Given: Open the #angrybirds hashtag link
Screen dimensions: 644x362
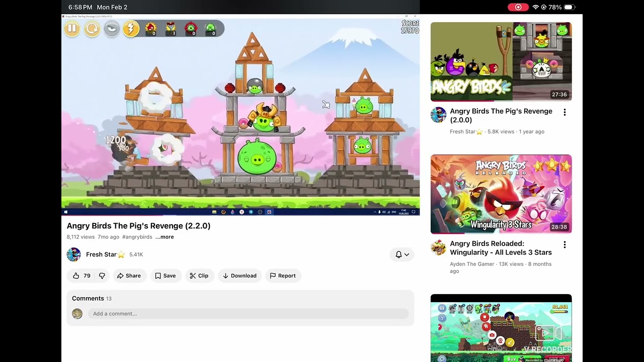Looking at the screenshot, I should point(137,237).
